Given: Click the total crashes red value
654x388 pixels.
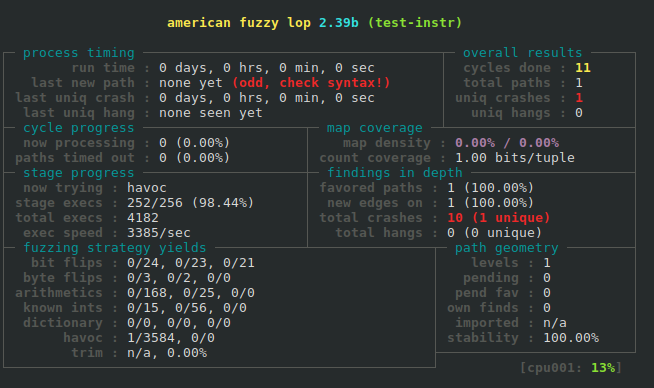Looking at the screenshot, I should pos(498,218).
